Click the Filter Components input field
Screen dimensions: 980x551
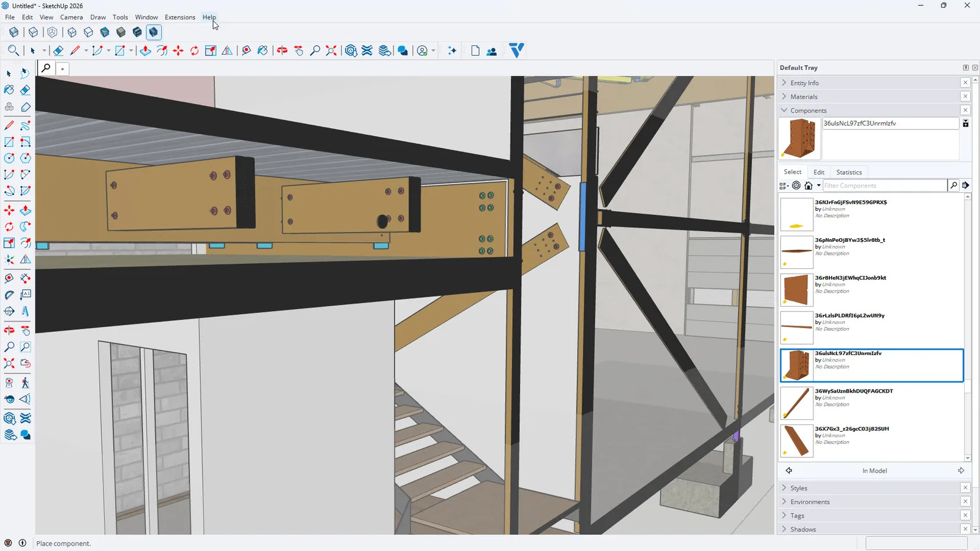(x=884, y=186)
